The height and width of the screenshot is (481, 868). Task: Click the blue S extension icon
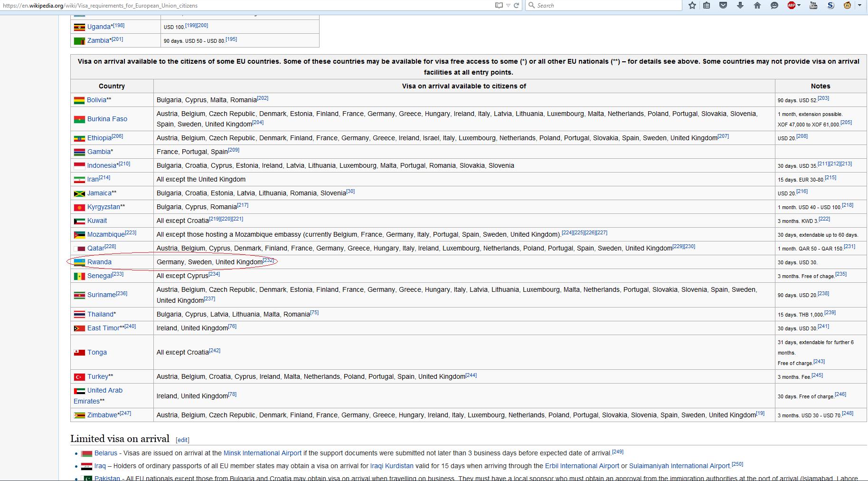(x=830, y=6)
